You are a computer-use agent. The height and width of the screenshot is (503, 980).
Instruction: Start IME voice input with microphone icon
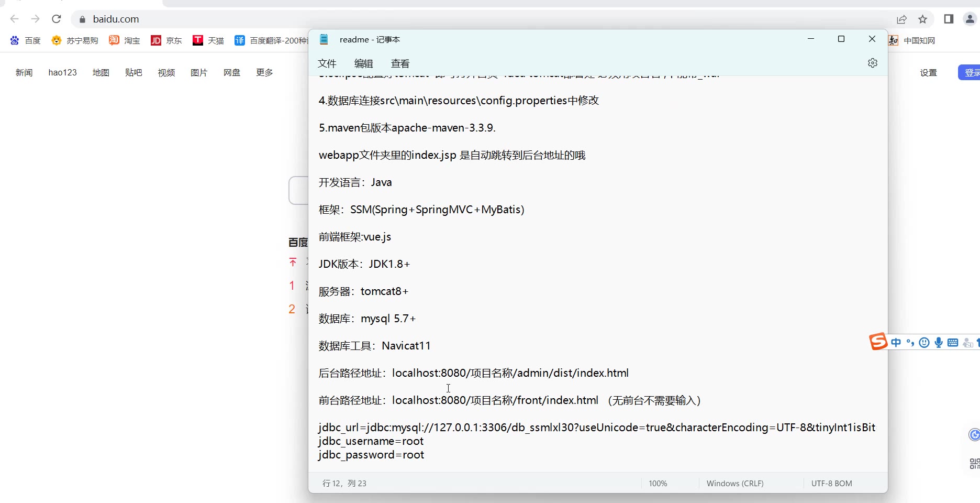(939, 343)
